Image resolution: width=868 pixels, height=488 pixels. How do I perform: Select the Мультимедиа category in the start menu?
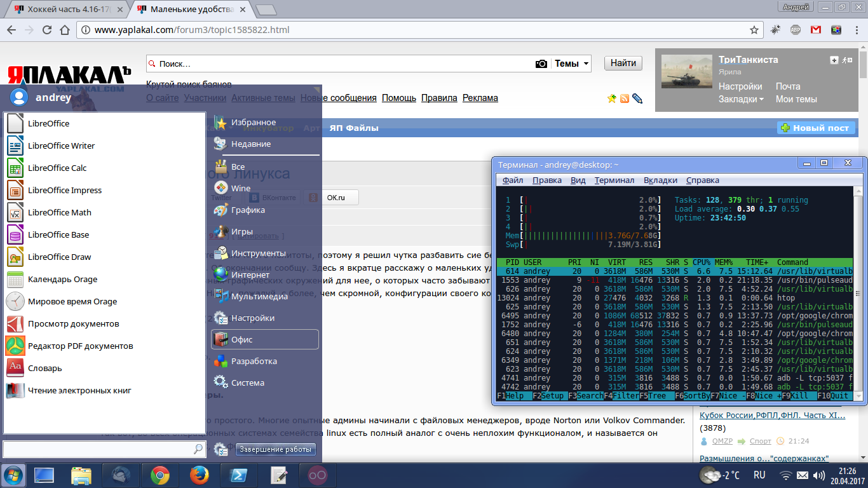[265, 296]
